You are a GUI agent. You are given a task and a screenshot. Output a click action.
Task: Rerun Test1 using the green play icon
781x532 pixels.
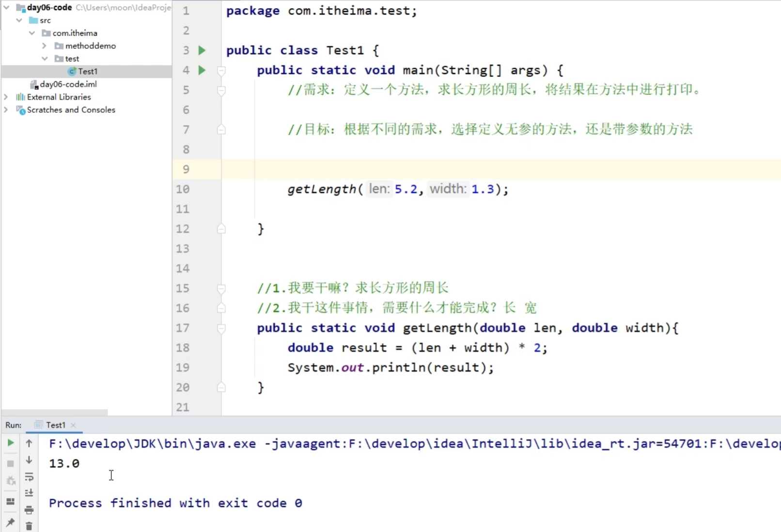[x=11, y=443]
